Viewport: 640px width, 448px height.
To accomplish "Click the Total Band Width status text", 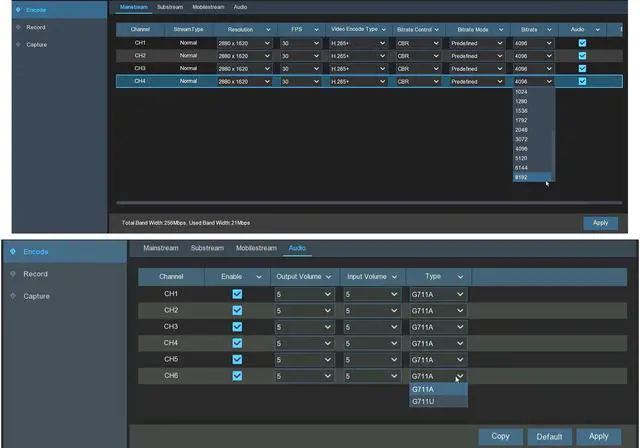I will (x=186, y=223).
